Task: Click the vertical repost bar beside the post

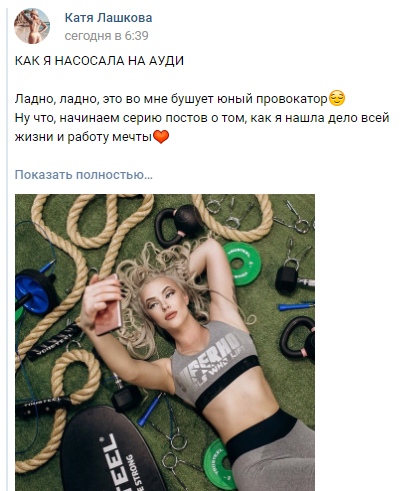Action: coord(7,245)
